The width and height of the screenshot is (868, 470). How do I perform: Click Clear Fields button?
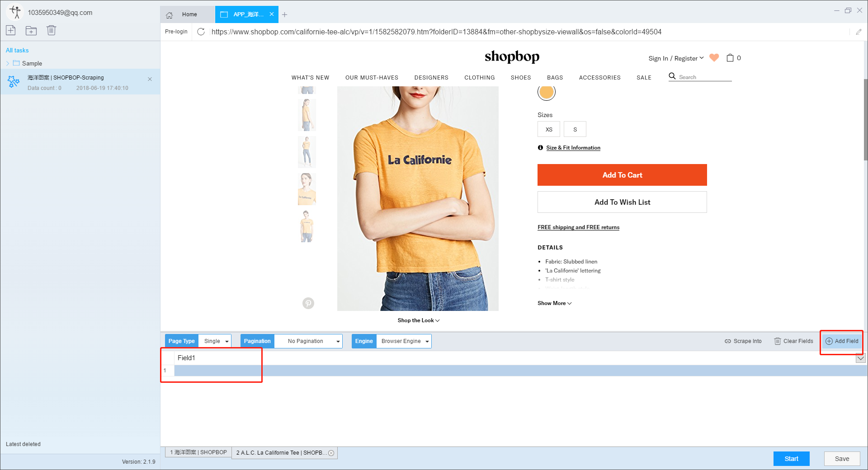point(794,341)
